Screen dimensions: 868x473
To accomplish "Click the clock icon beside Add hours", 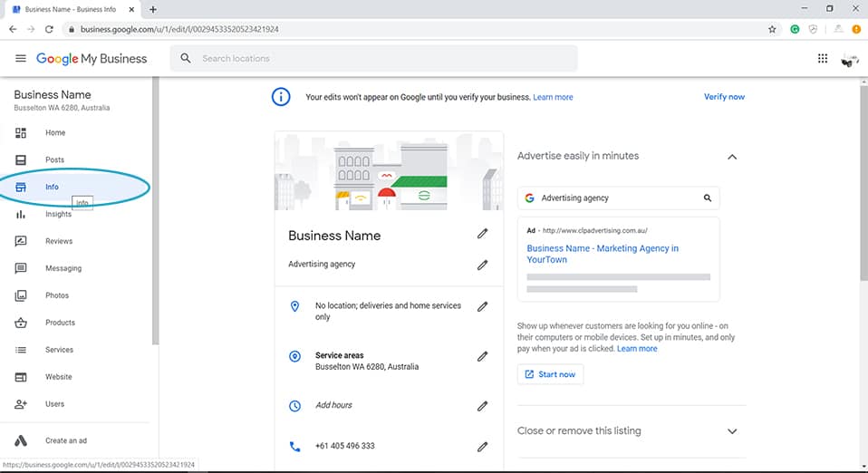I will point(295,407).
